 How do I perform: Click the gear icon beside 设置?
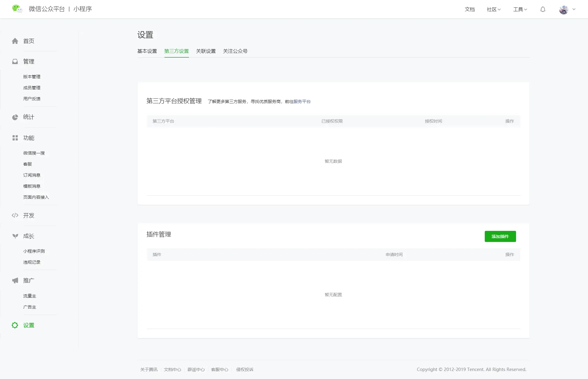click(15, 325)
